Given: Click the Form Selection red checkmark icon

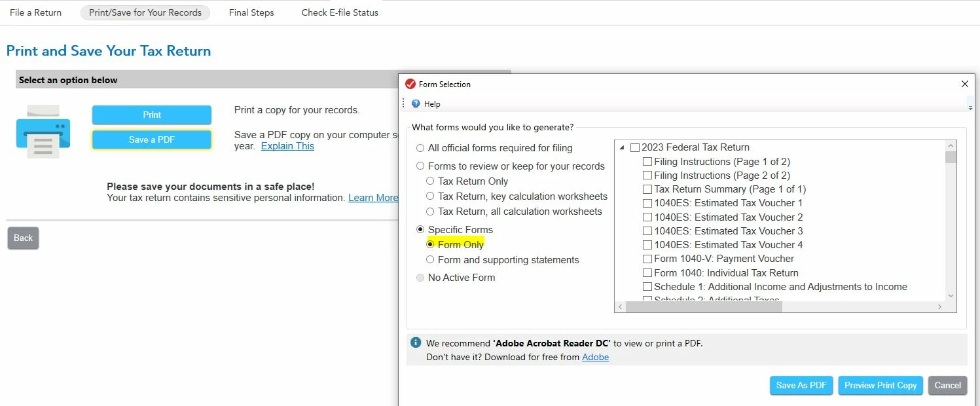Looking at the screenshot, I should tap(410, 84).
